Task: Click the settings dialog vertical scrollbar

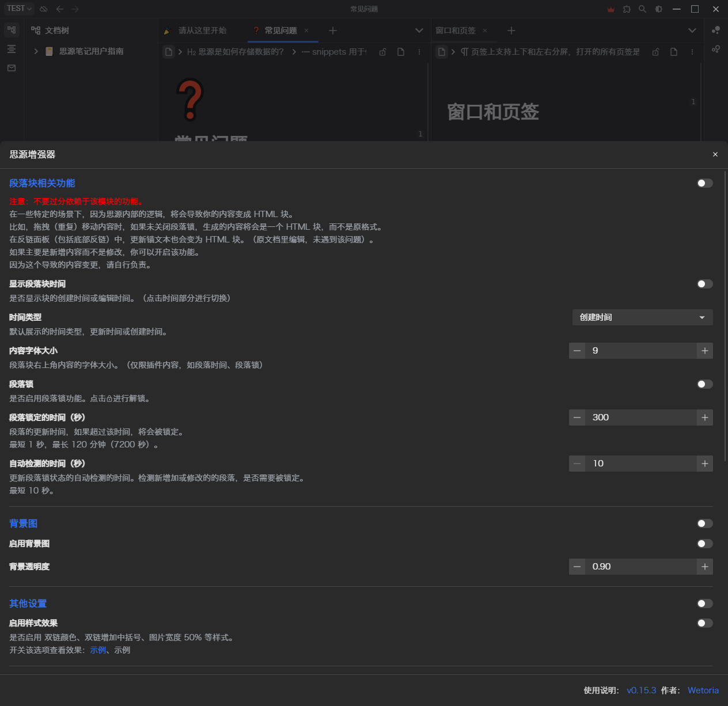Action: (x=726, y=315)
